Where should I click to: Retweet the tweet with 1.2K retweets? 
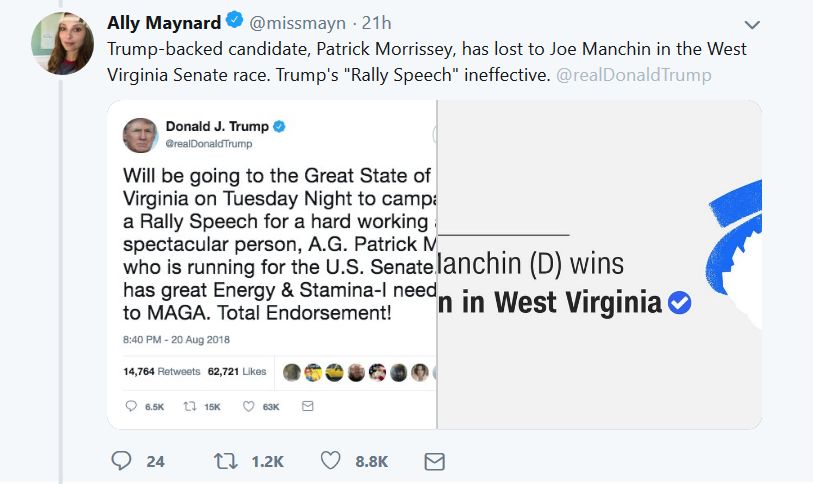pos(227,461)
